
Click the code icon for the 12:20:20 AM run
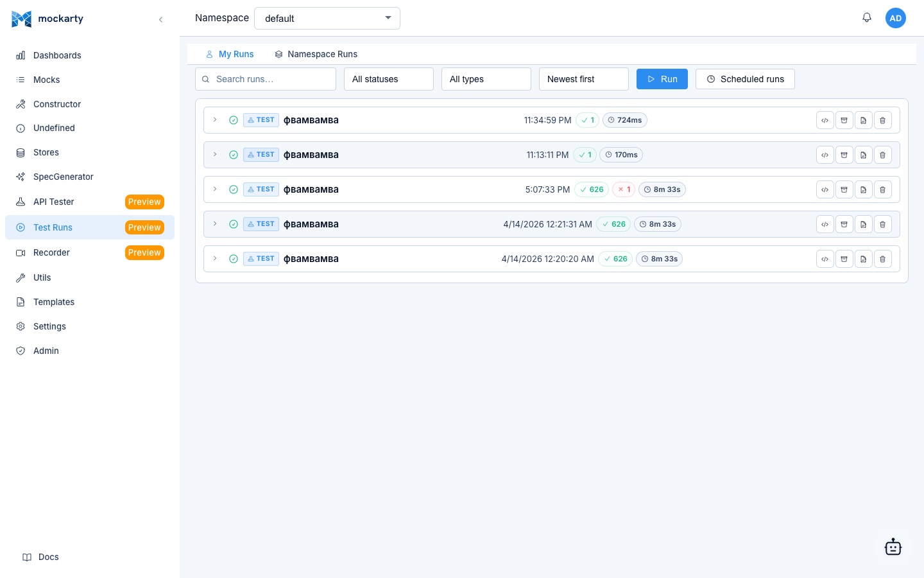tap(825, 259)
